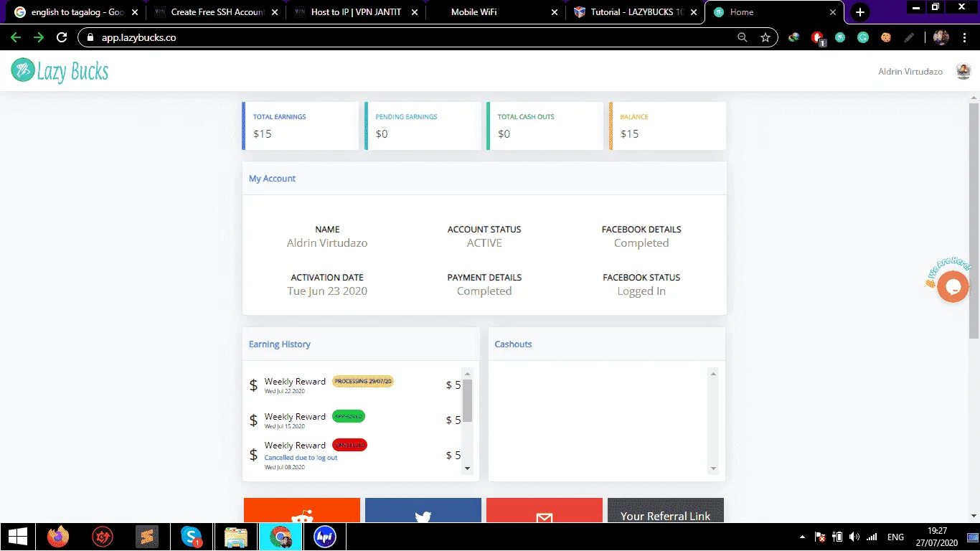Open the Chrome profile avatar

(x=941, y=37)
